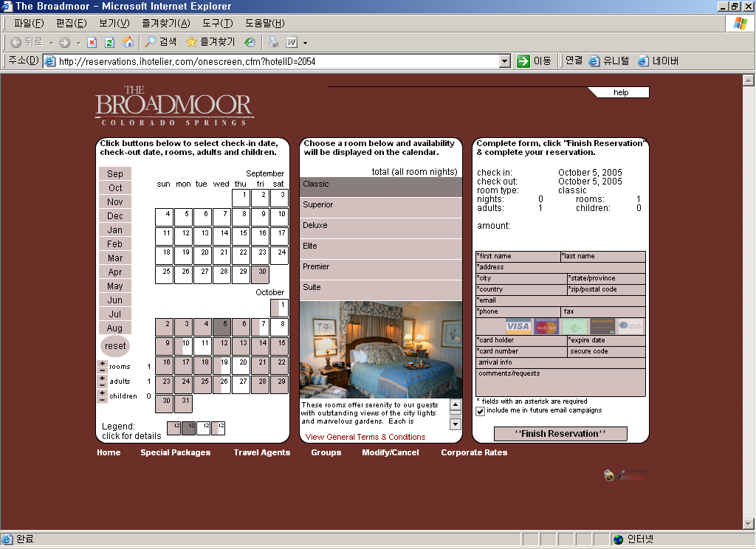Open the 도구(T) menu
Screen dimensions: 756x549
(218, 23)
